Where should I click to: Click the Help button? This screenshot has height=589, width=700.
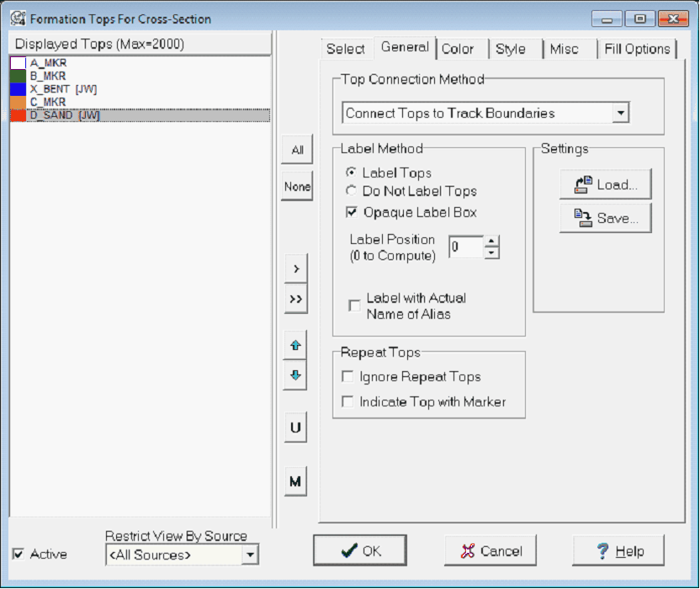pos(620,551)
